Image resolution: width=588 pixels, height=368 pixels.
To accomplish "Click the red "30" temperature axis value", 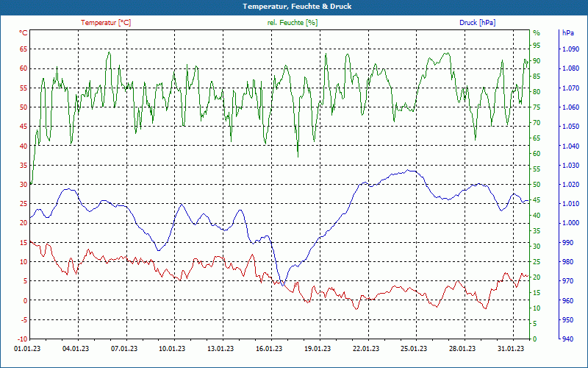I will 24,185.
